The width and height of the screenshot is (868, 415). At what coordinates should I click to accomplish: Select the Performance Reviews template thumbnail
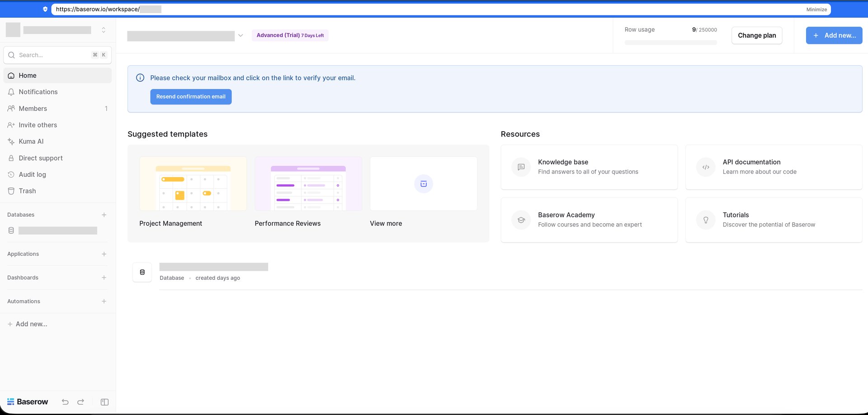[x=308, y=184]
